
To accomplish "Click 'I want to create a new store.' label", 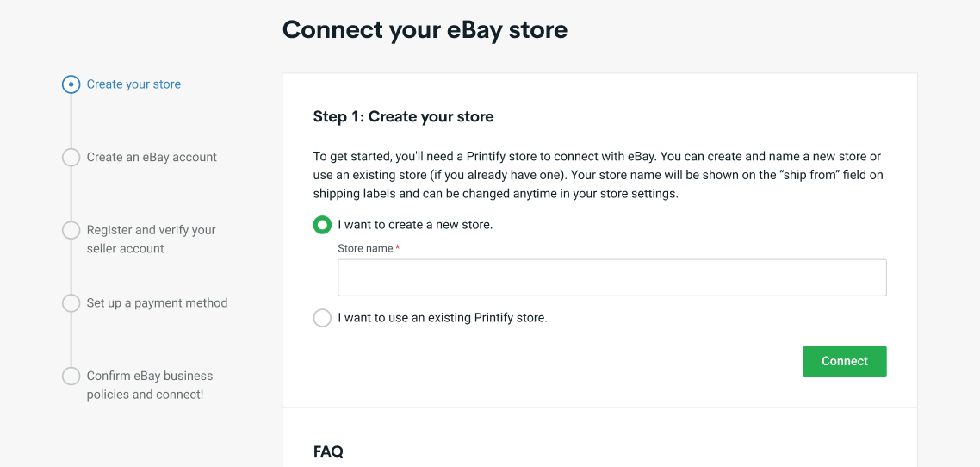I will point(415,225).
